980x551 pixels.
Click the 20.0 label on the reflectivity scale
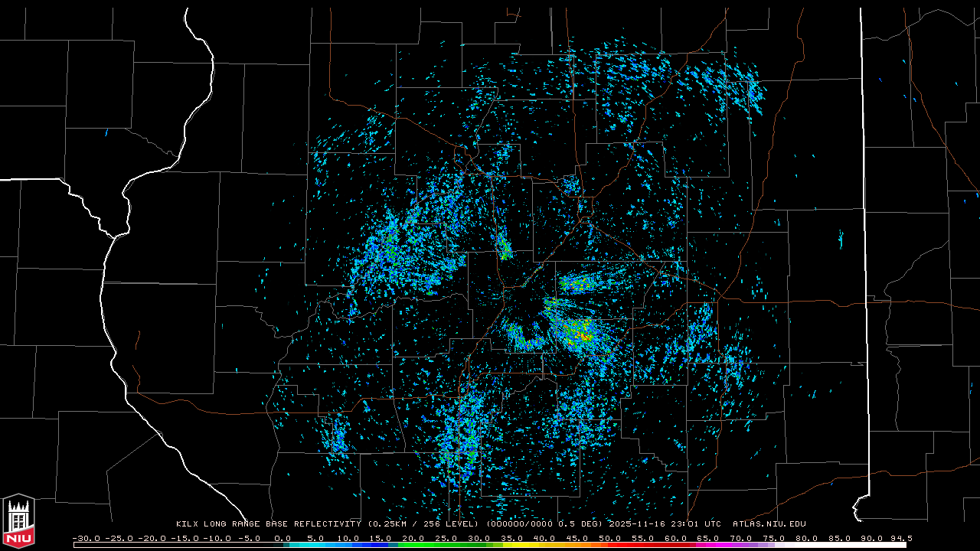click(x=413, y=538)
